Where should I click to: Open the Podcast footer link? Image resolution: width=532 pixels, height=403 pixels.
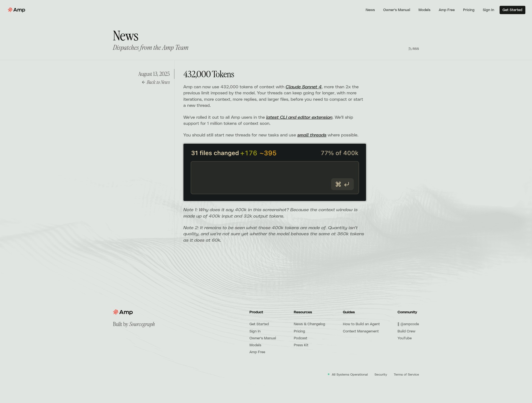click(x=300, y=338)
